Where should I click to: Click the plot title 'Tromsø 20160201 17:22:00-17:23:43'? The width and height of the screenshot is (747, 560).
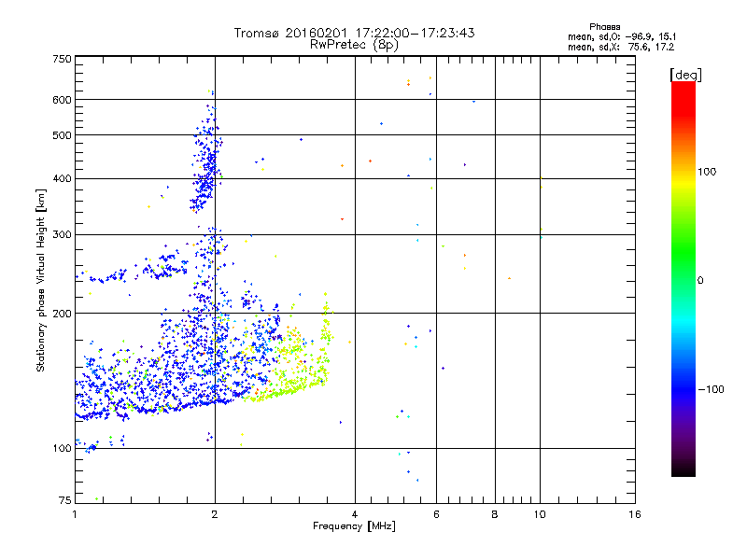(x=354, y=33)
